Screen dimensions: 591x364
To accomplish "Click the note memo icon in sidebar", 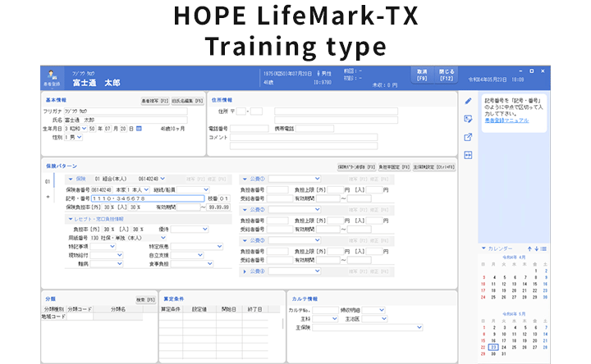I will tap(468, 119).
